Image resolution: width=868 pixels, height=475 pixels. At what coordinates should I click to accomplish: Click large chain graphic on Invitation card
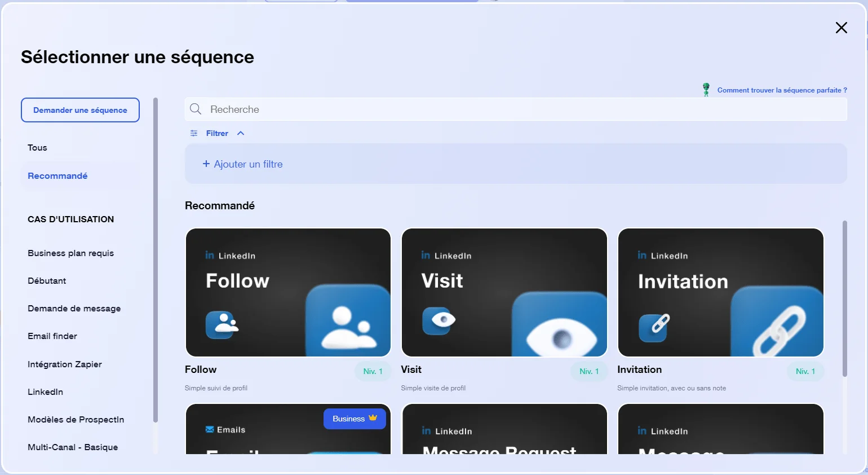point(778,322)
